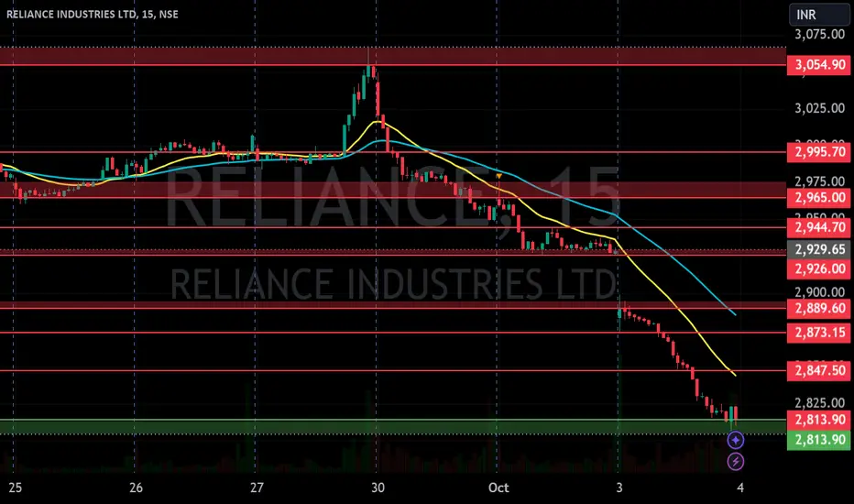Click the 2,825.00 price axis value

click(x=819, y=403)
